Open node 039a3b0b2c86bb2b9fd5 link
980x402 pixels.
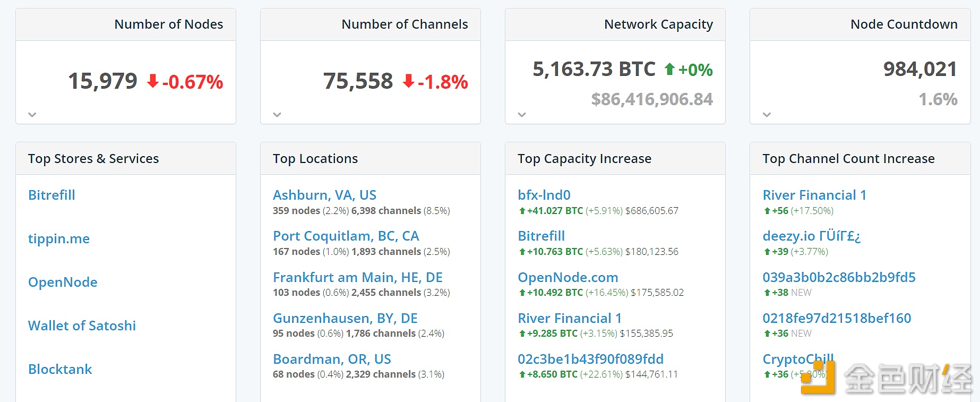coord(839,277)
